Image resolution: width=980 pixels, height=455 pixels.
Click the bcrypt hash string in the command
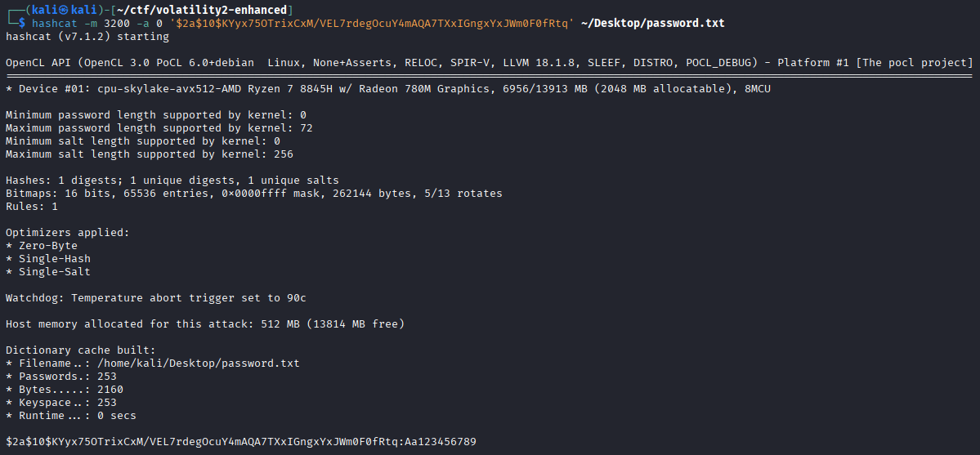370,23
